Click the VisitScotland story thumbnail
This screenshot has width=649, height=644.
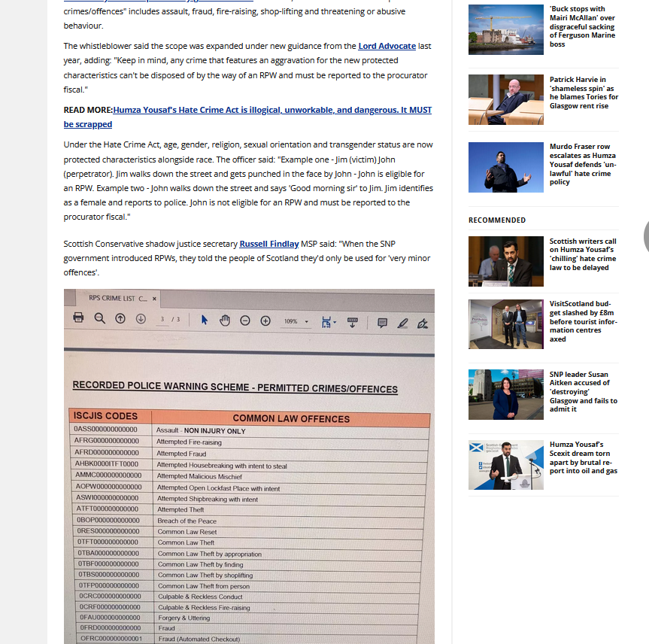pos(506,324)
